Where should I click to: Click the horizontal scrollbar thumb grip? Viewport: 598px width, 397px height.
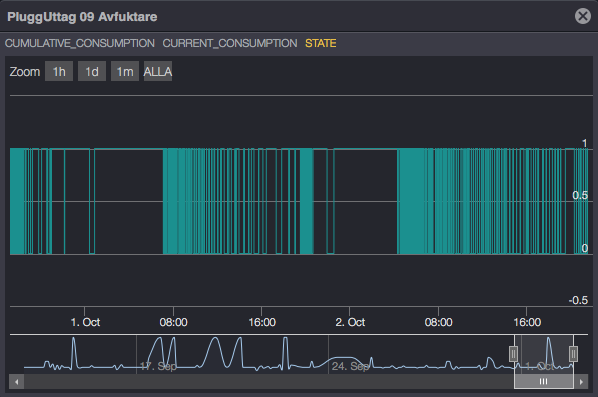click(x=543, y=381)
